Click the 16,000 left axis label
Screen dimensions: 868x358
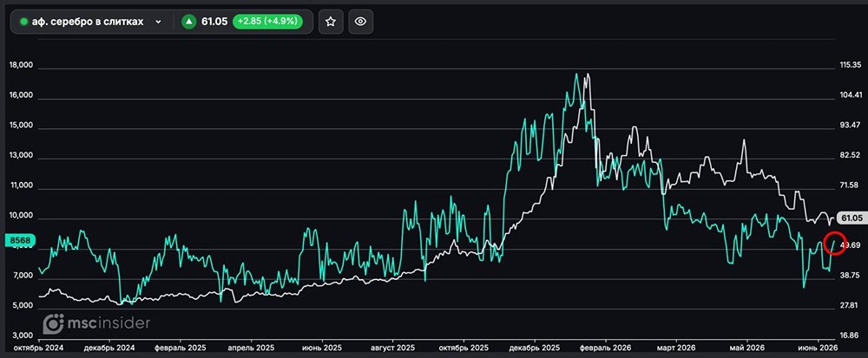(22, 95)
